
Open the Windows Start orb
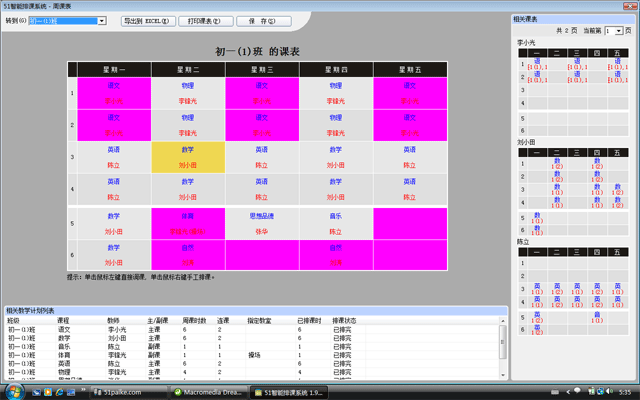13,392
